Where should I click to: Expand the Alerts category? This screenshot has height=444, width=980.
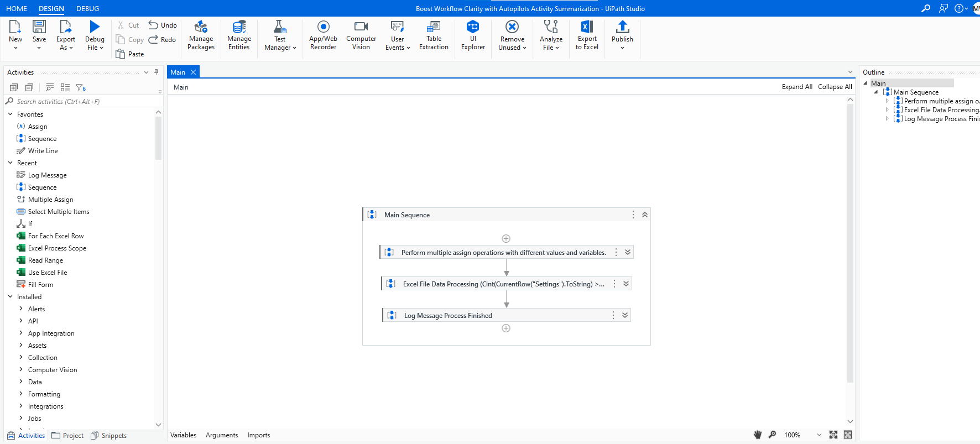click(x=21, y=309)
